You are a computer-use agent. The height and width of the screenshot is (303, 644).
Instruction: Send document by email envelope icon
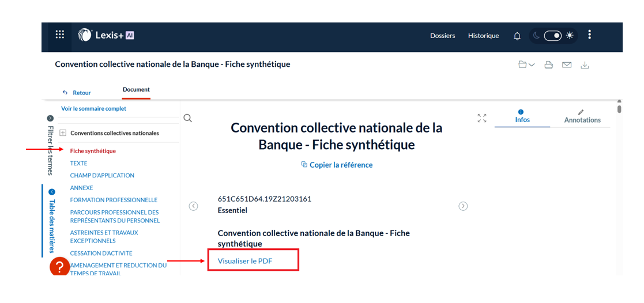tap(567, 65)
